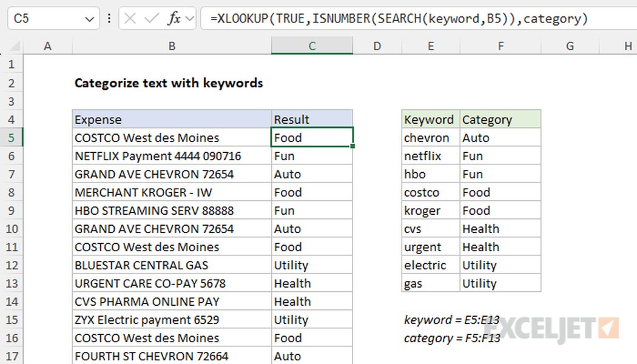Screen dimensions: 637x364
Task: Click into the XLOOKUP formula text
Action: pyautogui.click(x=399, y=19)
